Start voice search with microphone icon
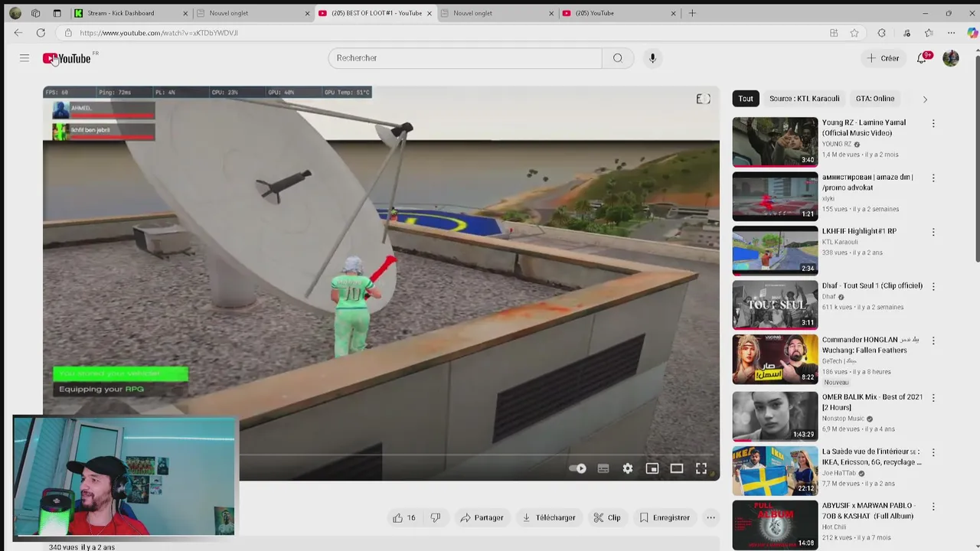The image size is (980, 551). coord(652,58)
